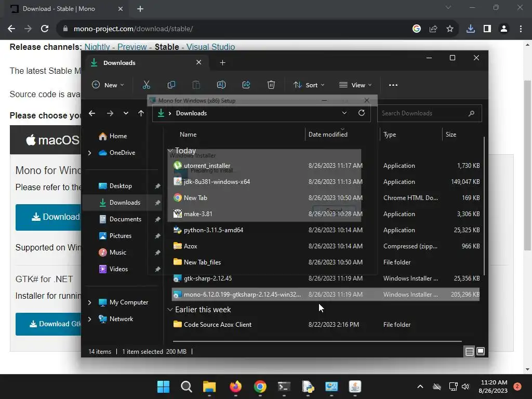Click the Preview release channel link
This screenshot has width=532, height=399.
[132, 47]
